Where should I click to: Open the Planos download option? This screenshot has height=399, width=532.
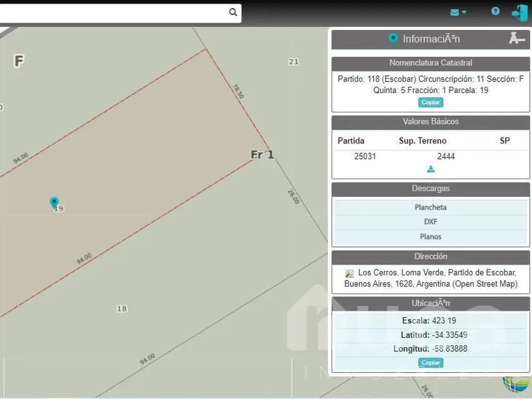(x=431, y=236)
